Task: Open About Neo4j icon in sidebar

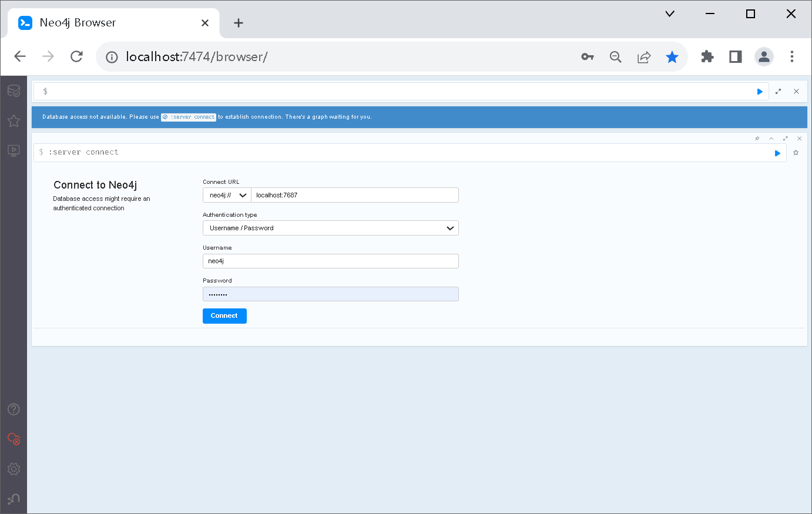Action: tap(14, 499)
